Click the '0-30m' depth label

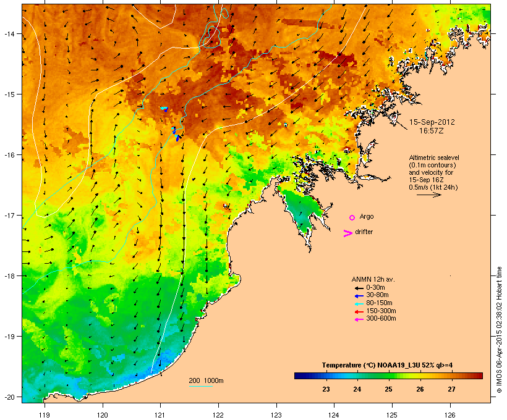375,288
